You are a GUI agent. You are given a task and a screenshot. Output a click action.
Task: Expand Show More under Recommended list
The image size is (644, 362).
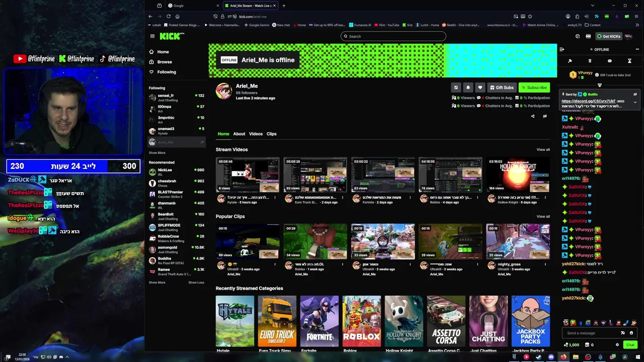coord(157,283)
